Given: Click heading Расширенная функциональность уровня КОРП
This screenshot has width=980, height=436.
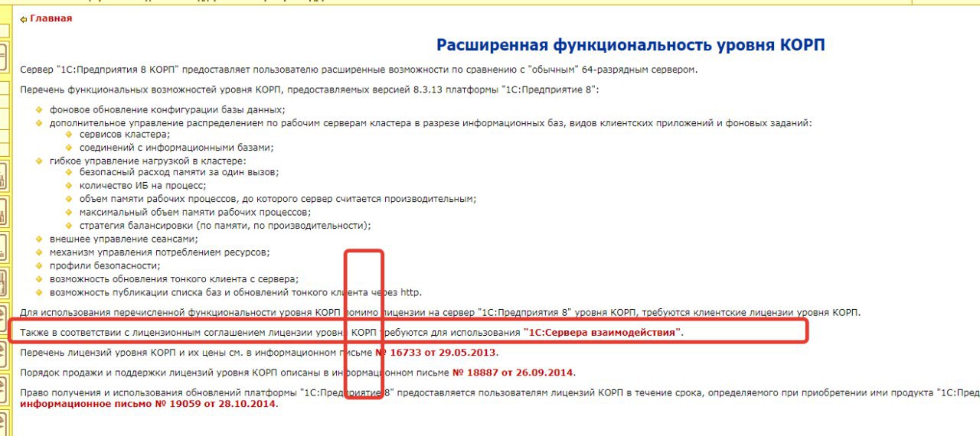Looking at the screenshot, I should click(x=631, y=45).
